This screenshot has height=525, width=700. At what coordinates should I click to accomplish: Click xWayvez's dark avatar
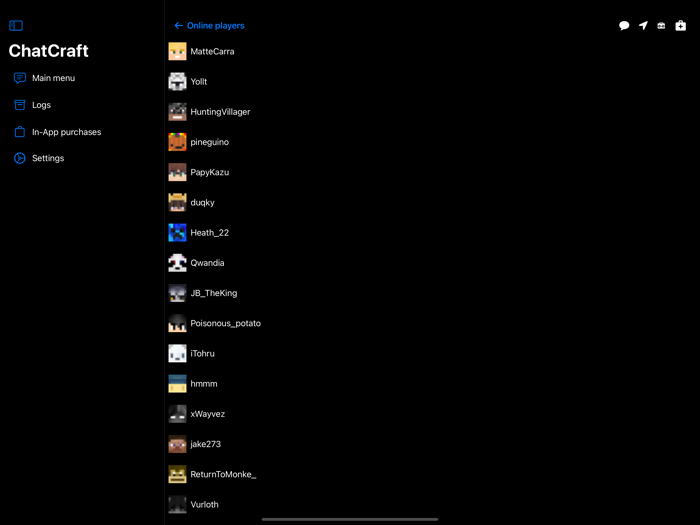(177, 414)
